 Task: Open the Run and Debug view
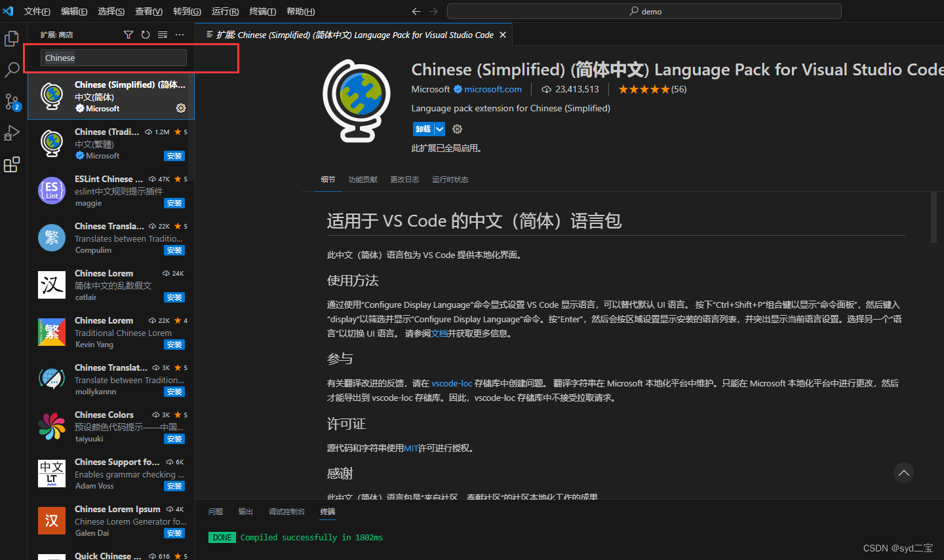pyautogui.click(x=11, y=133)
